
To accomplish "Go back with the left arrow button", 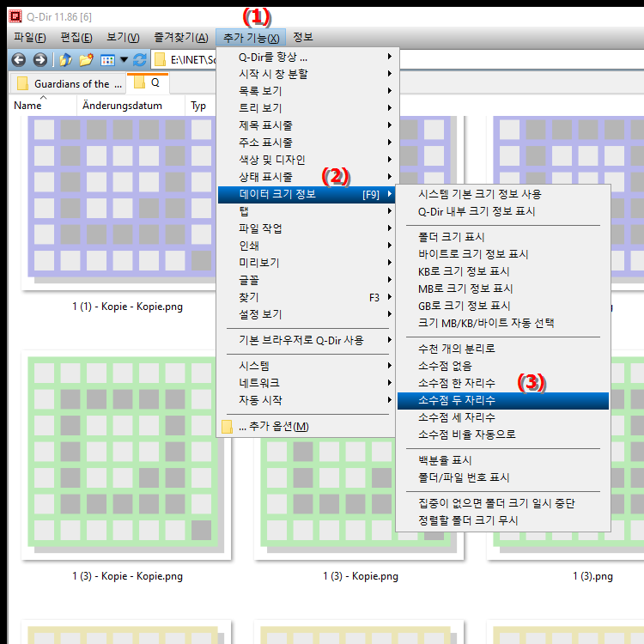I will [19, 60].
